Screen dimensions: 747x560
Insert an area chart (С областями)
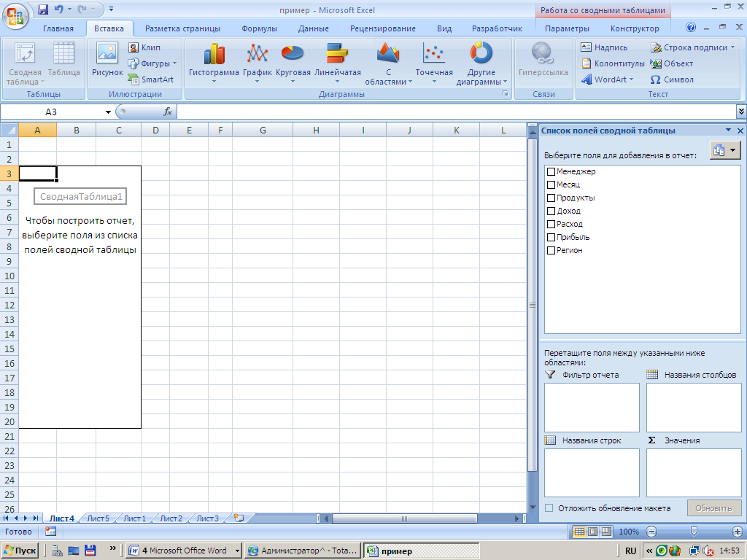[388, 63]
